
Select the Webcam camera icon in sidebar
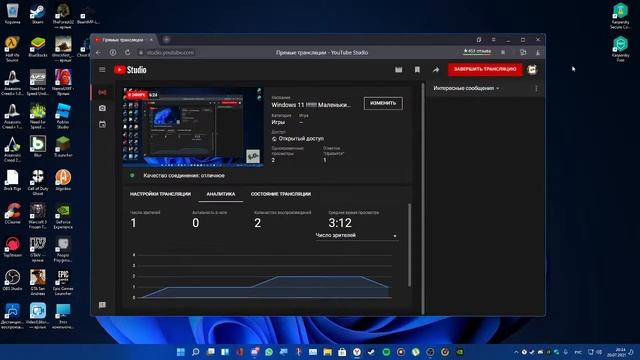pos(102,108)
